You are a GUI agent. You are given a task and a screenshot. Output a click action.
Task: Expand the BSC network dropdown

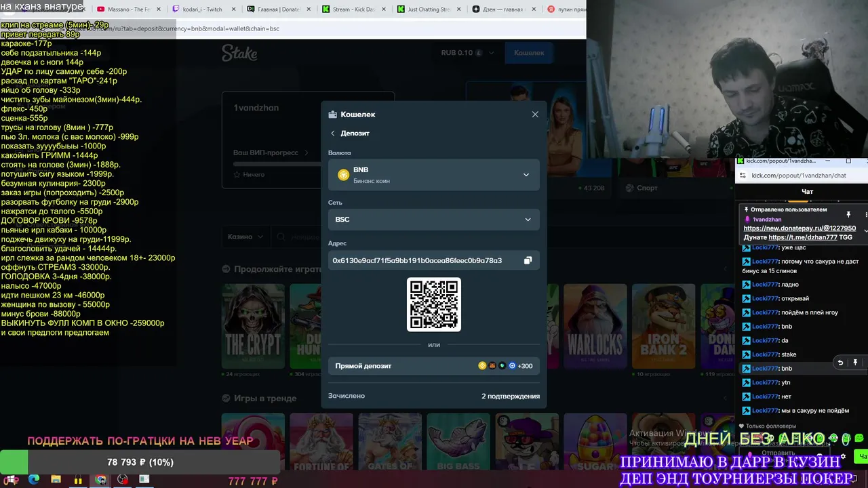pyautogui.click(x=434, y=220)
